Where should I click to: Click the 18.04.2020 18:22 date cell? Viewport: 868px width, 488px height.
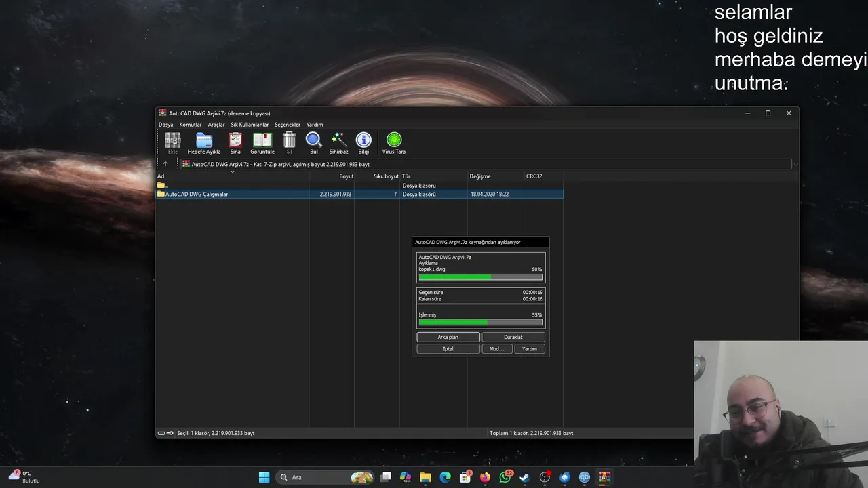[490, 194]
